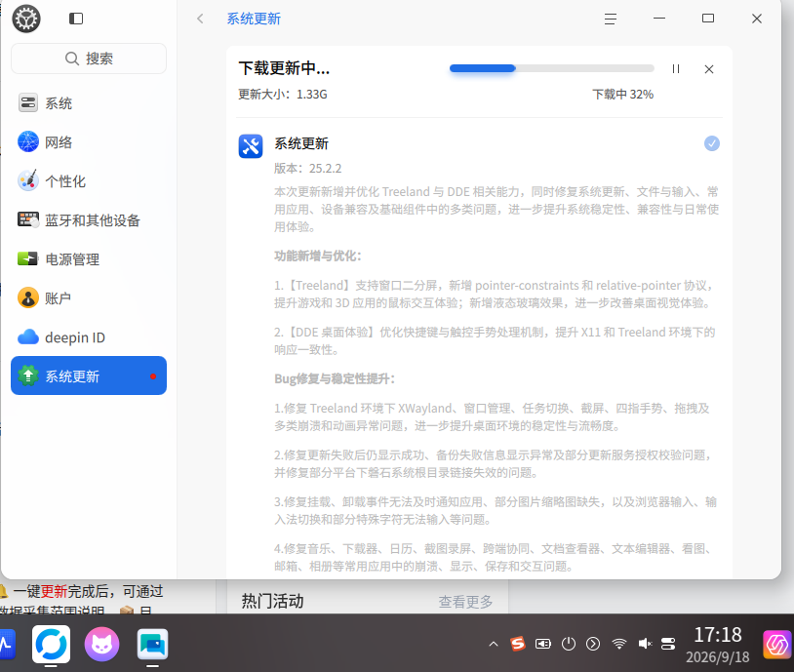794x672 pixels.
Task: Open the hamburger main menu
Action: tap(611, 19)
